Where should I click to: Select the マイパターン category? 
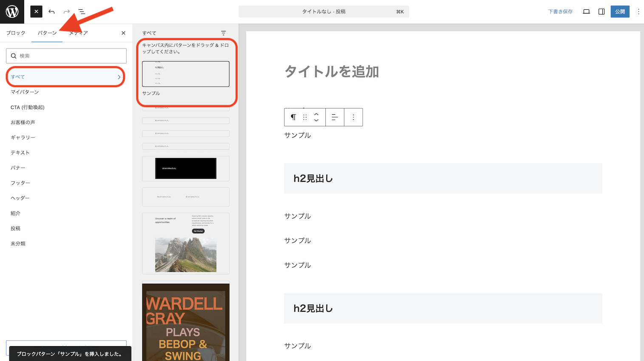25,92
